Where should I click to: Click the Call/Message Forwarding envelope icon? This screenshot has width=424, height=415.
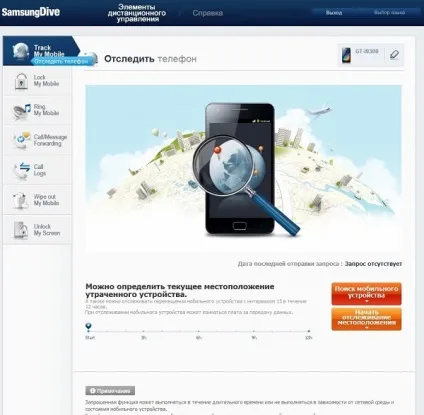pyautogui.click(x=22, y=140)
